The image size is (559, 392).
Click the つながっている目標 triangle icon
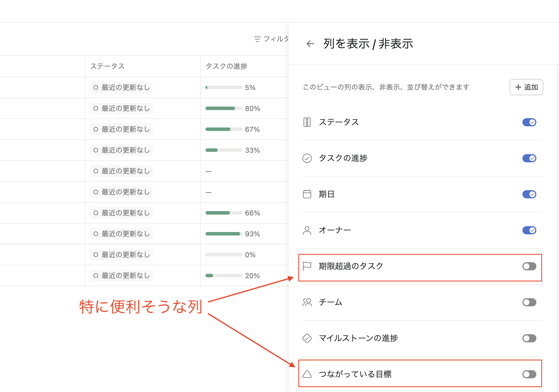(x=307, y=374)
